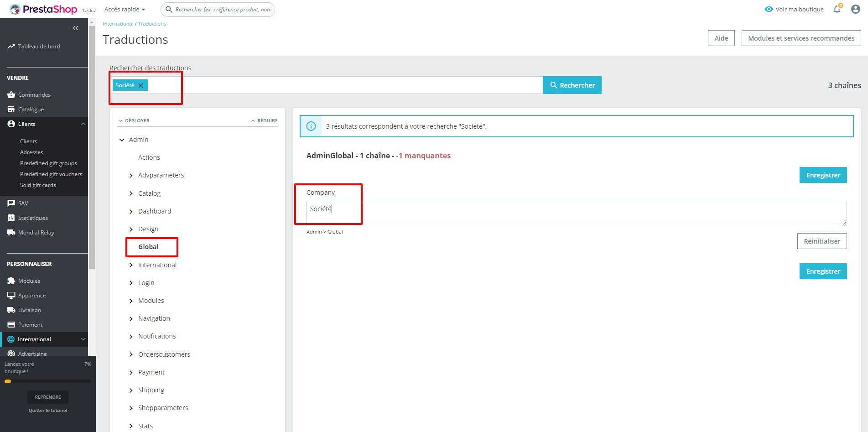Viewport: 868px width, 432px height.
Task: Click the Apparence monitor icon
Action: coord(11,296)
